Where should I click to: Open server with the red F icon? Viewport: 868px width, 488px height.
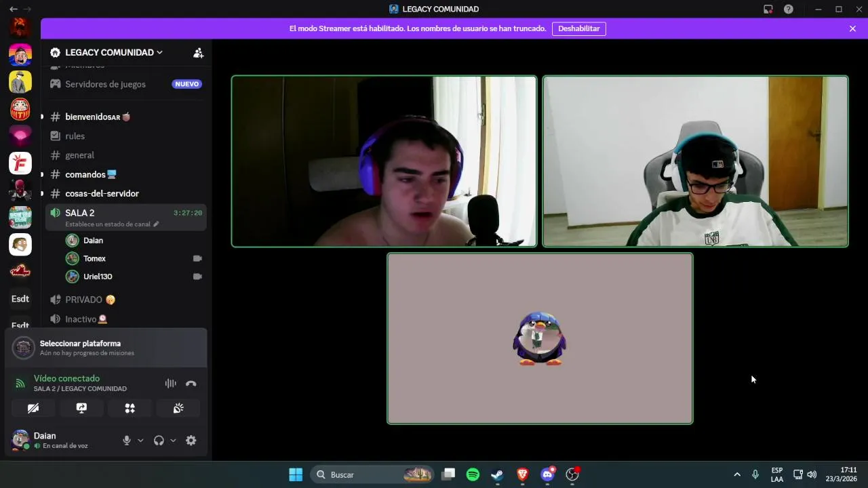tap(20, 163)
